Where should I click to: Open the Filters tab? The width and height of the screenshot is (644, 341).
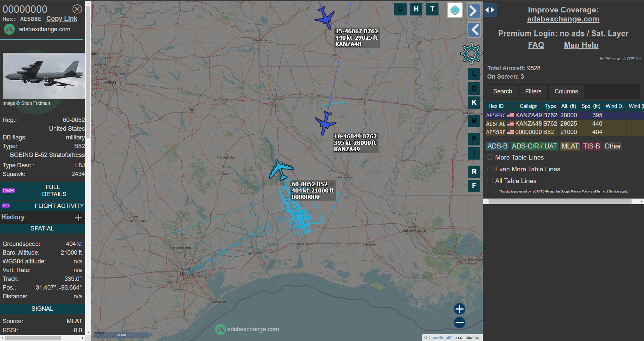click(x=533, y=91)
